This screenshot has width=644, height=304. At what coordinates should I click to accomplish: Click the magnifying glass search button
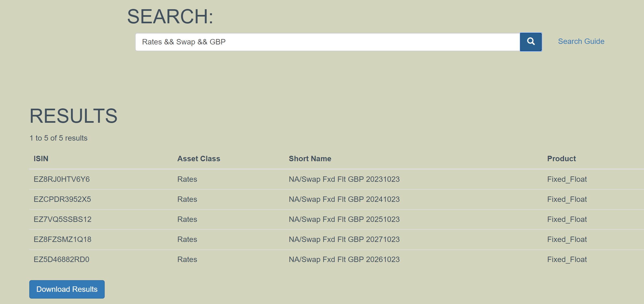point(531,42)
